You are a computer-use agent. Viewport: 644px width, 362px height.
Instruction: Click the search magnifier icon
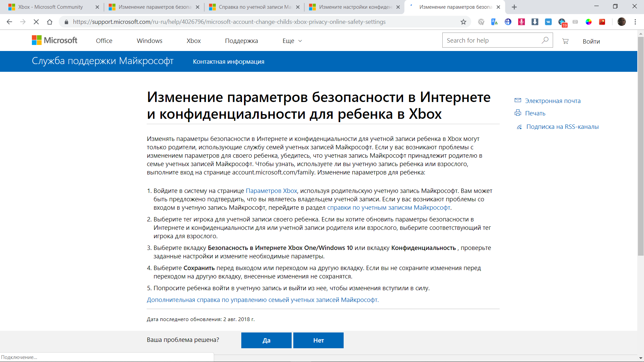pos(545,40)
